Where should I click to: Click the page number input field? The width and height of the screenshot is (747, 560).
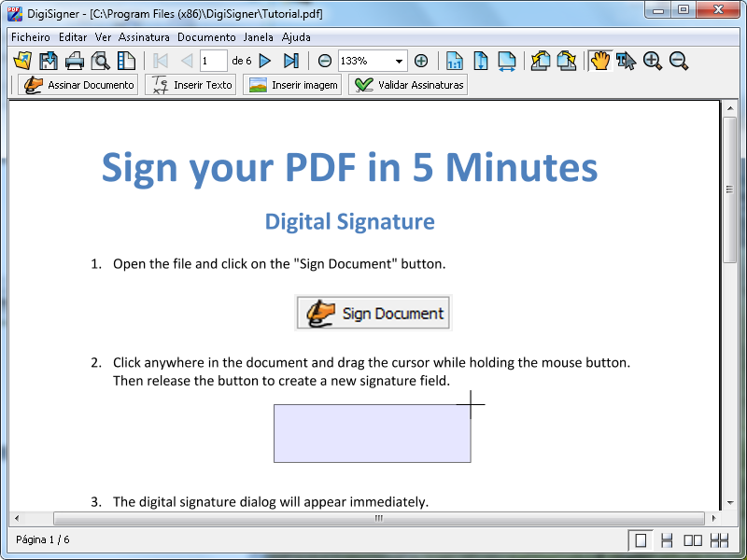pos(213,61)
